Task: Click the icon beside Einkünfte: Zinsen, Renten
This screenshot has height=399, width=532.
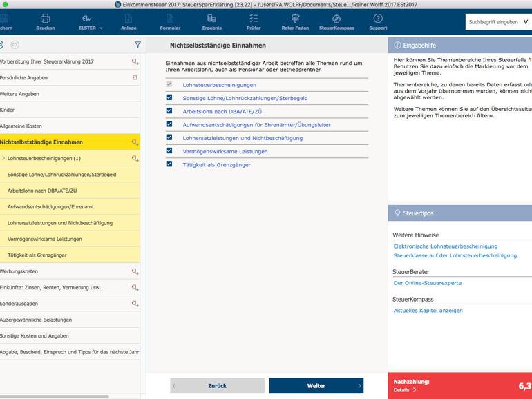Action: tap(135, 288)
